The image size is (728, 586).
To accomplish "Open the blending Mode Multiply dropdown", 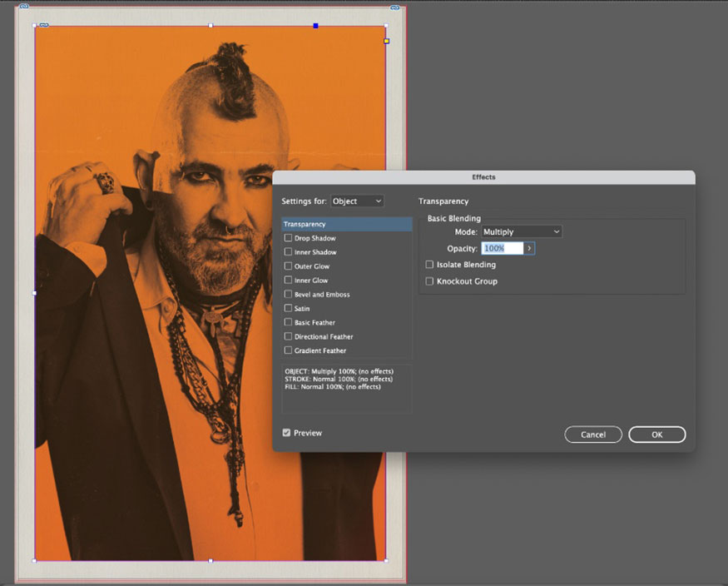I will tap(522, 231).
